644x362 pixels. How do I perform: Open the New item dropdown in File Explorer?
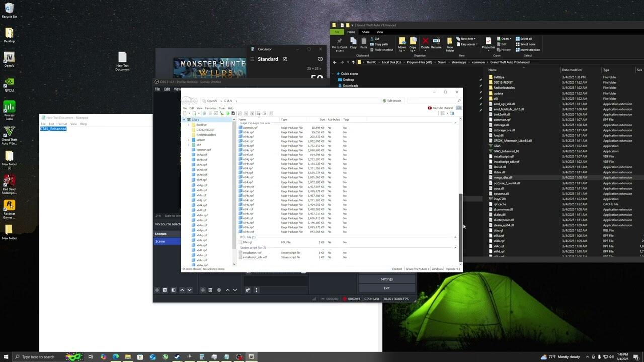click(466, 39)
